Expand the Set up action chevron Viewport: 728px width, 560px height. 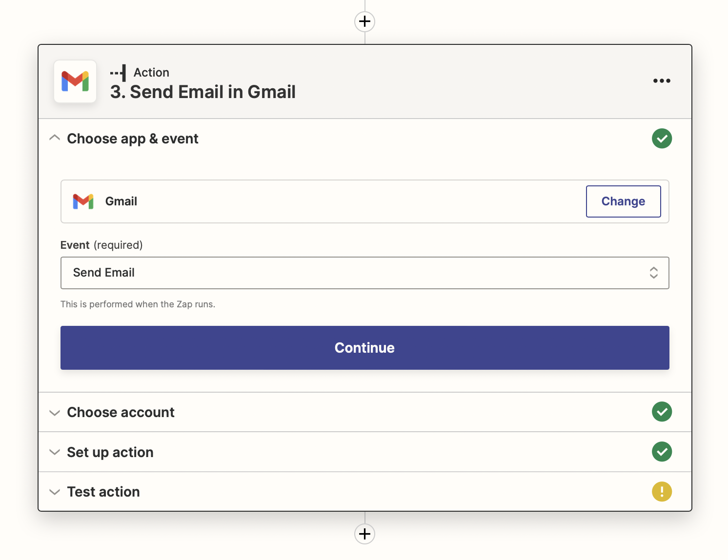tap(55, 452)
